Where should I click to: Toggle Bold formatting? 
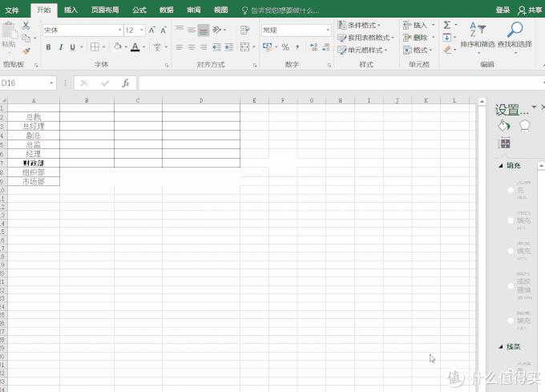pyautogui.click(x=48, y=47)
